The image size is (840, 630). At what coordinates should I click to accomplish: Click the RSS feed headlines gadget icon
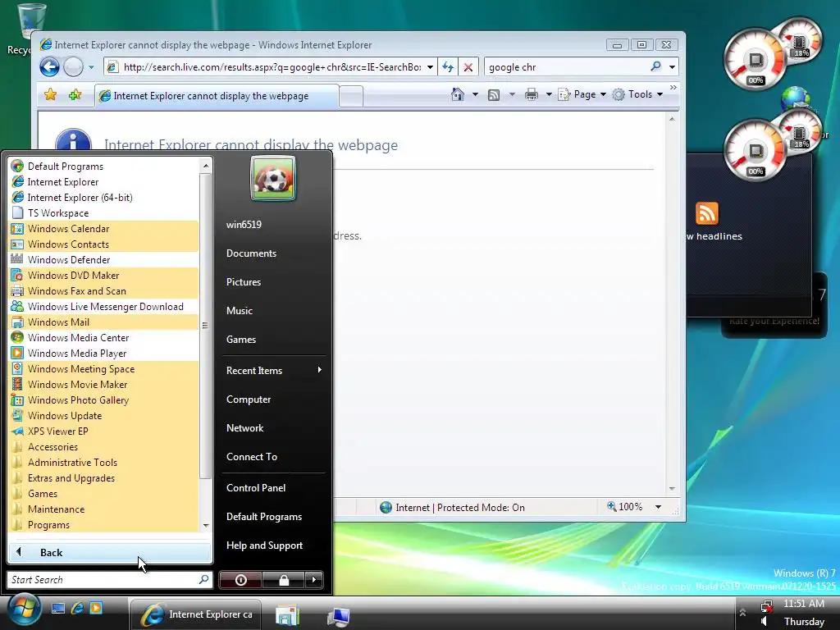pyautogui.click(x=706, y=213)
